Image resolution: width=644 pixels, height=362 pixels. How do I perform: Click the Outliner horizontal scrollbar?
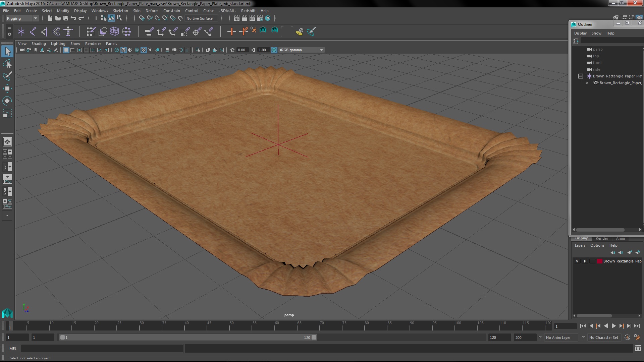pyautogui.click(x=600, y=230)
